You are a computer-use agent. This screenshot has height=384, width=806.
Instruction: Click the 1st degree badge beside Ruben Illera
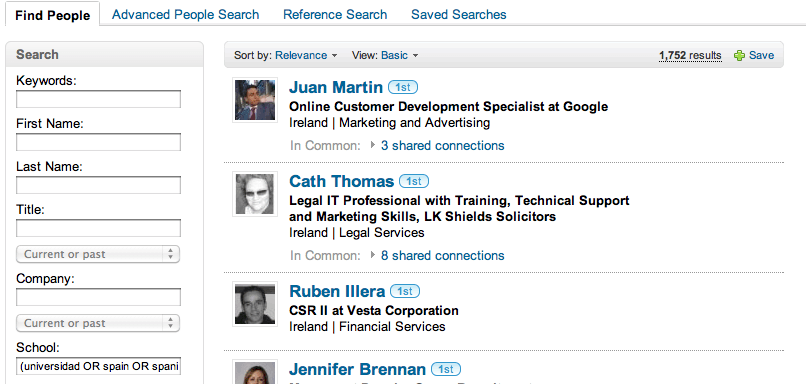[x=405, y=291]
